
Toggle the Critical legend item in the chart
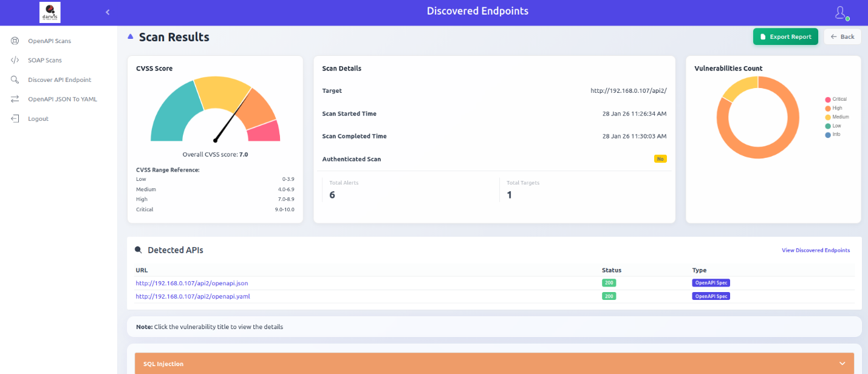click(836, 99)
